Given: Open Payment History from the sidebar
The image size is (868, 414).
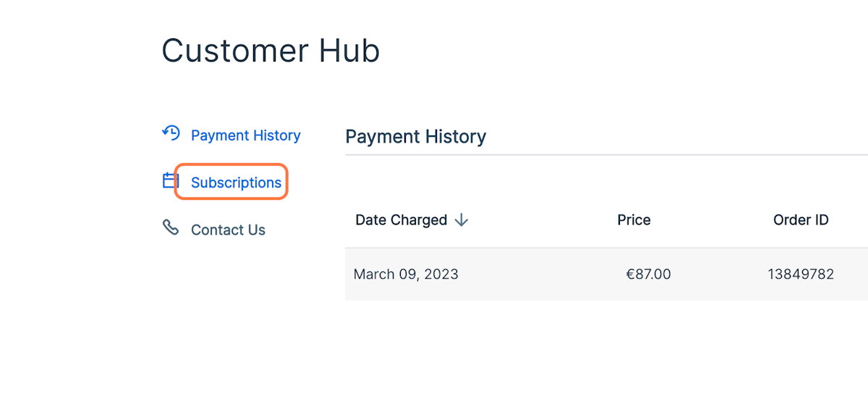Looking at the screenshot, I should (x=245, y=135).
